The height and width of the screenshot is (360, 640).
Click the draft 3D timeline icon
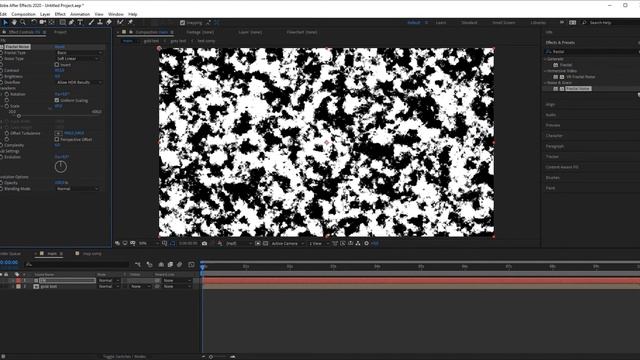click(149, 264)
